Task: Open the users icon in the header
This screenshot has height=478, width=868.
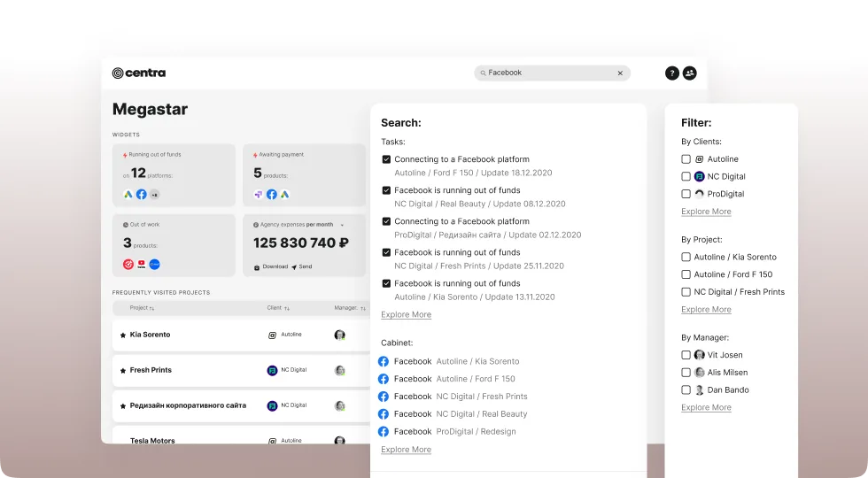Action: point(690,73)
